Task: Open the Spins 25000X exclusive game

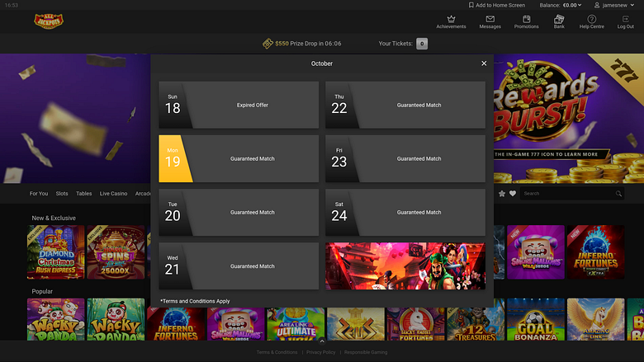Action: [116, 252]
